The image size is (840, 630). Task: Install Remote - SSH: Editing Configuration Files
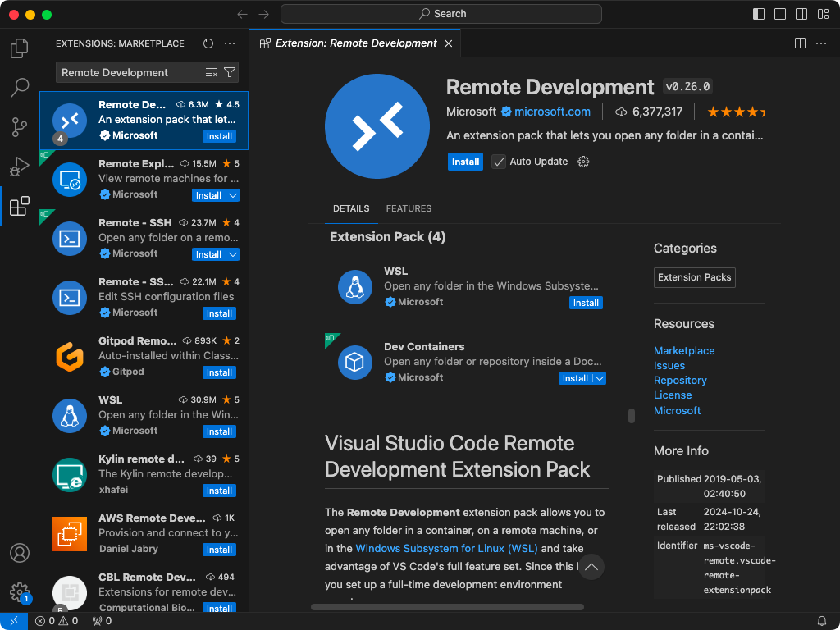point(219,313)
